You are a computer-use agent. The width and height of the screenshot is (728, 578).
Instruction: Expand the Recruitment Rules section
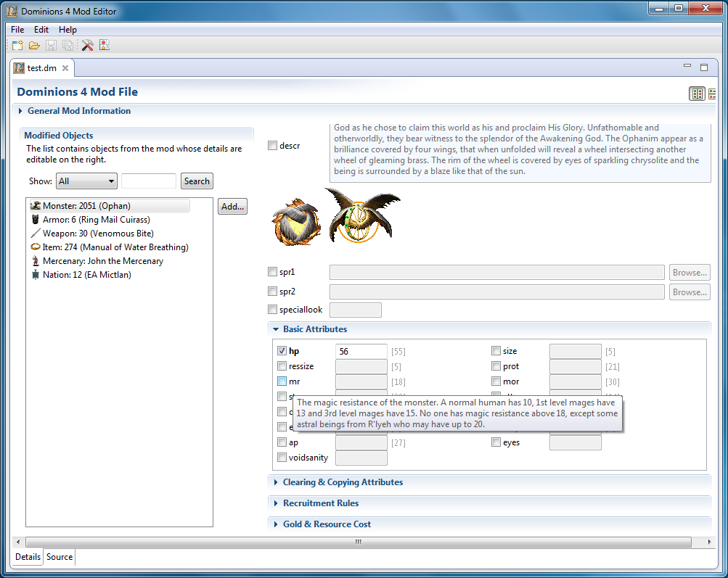pos(276,503)
